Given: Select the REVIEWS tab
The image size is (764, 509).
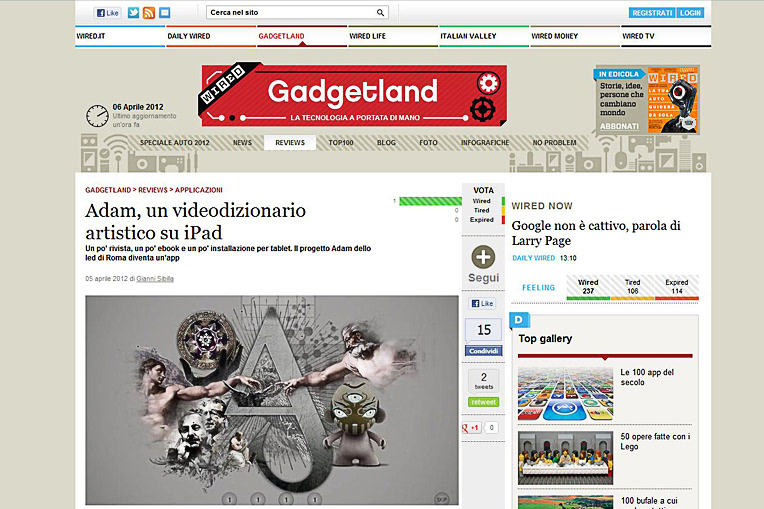Looking at the screenshot, I should (x=290, y=143).
